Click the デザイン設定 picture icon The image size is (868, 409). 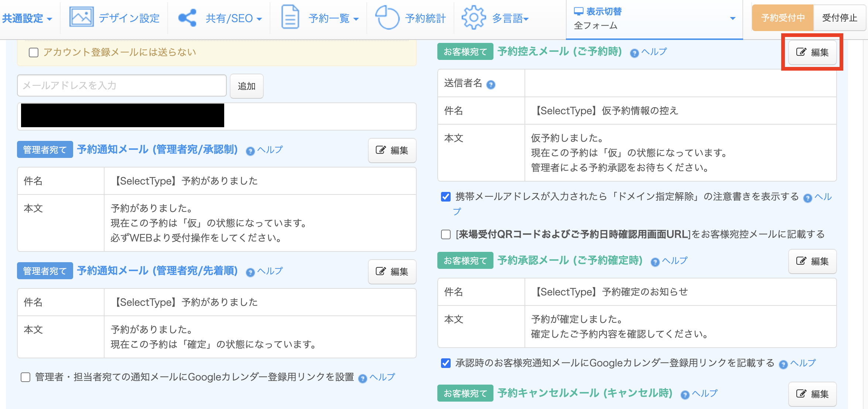(x=81, y=17)
